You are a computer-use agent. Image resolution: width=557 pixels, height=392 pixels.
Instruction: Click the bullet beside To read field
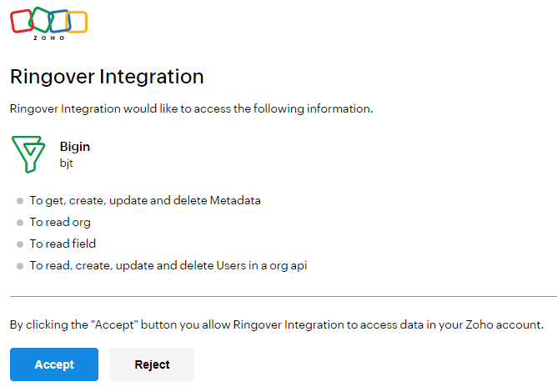coord(20,244)
